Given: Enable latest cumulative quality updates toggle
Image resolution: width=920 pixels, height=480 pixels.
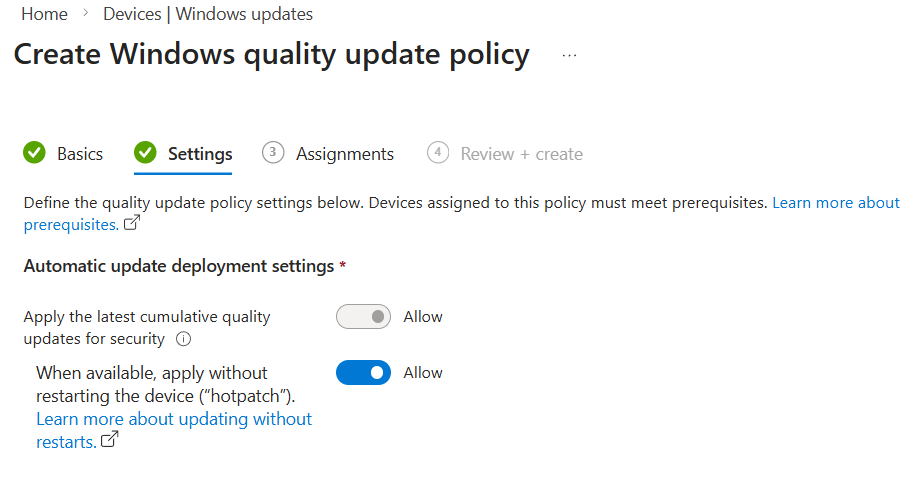Looking at the screenshot, I should pos(363,317).
